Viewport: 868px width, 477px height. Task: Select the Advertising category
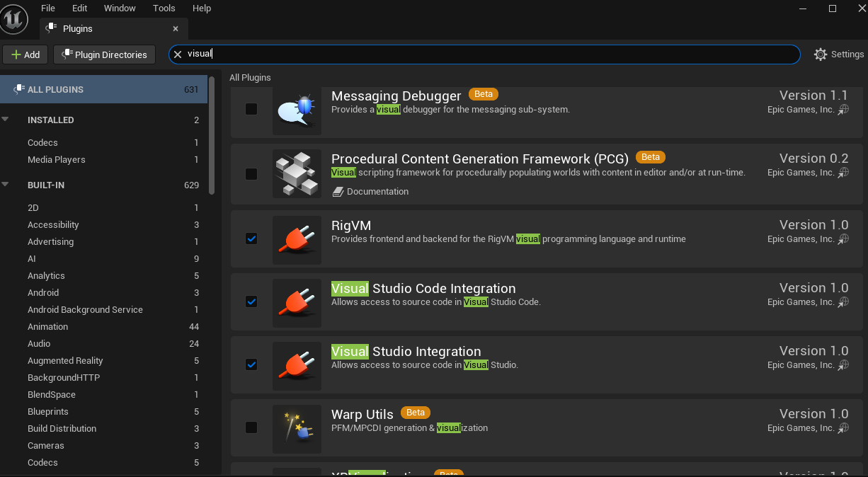(x=104, y=242)
